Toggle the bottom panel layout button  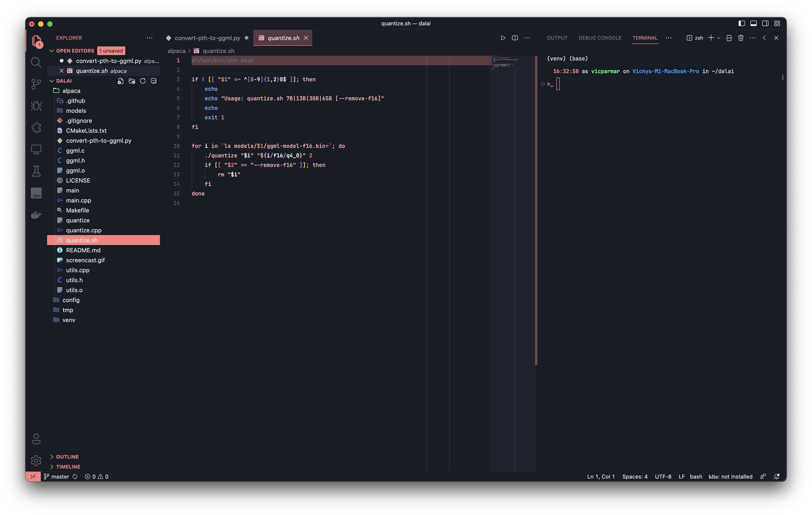[x=753, y=23]
